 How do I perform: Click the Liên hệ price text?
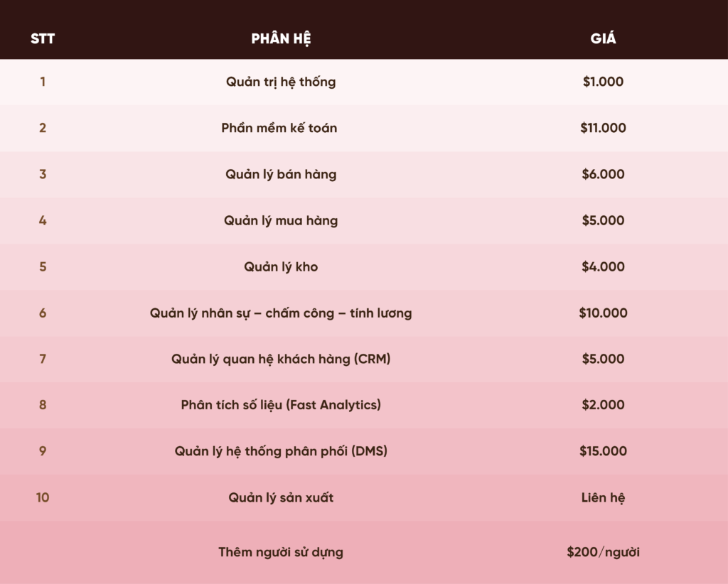tap(603, 498)
